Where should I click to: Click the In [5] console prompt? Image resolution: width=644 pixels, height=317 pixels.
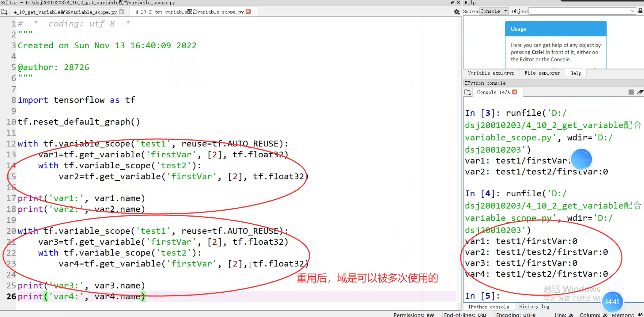pos(482,296)
